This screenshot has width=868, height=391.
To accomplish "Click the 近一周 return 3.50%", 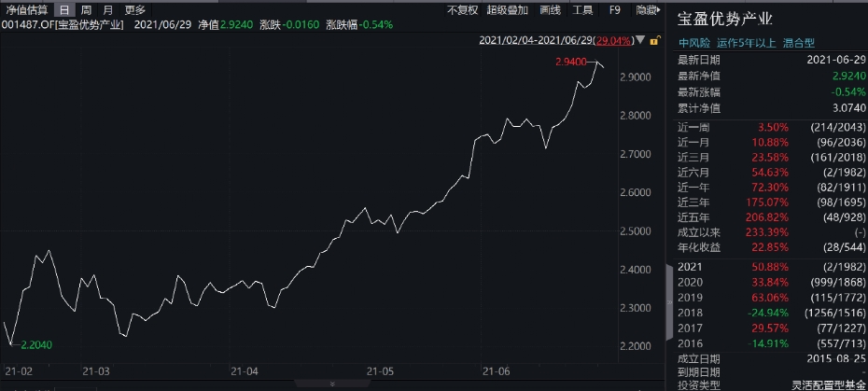I will (x=775, y=128).
